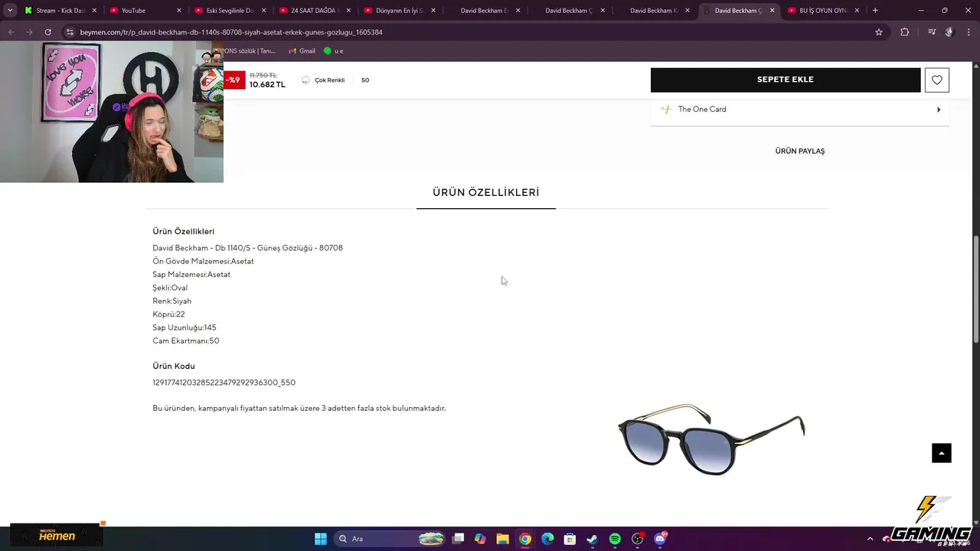The width and height of the screenshot is (980, 551).
Task: Open Spotify from taskbar
Action: pyautogui.click(x=615, y=539)
